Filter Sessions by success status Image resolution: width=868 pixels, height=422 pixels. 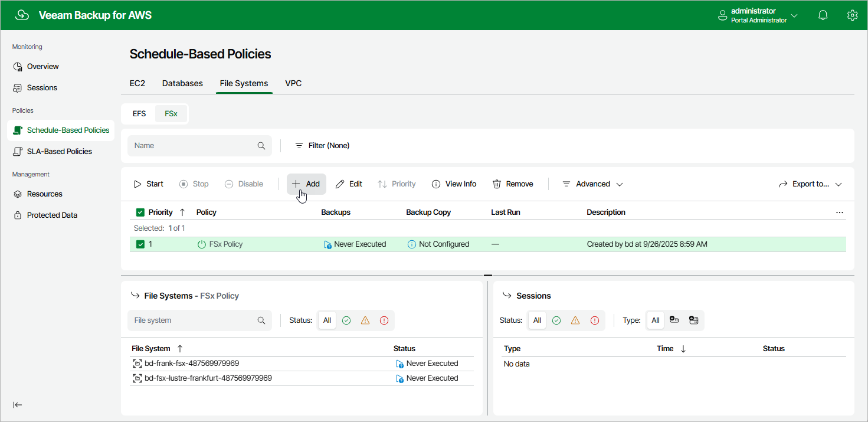tap(556, 320)
